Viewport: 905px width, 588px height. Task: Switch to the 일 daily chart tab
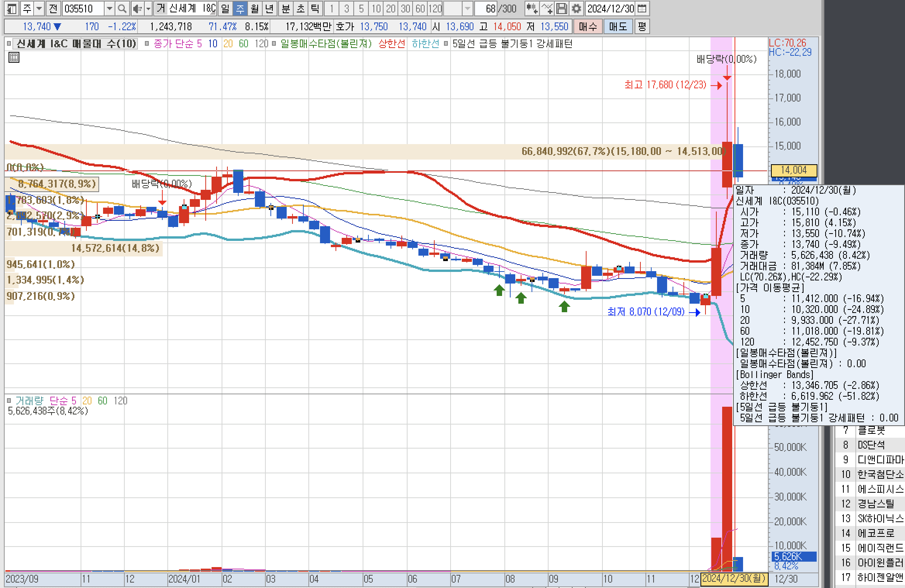pyautogui.click(x=225, y=9)
